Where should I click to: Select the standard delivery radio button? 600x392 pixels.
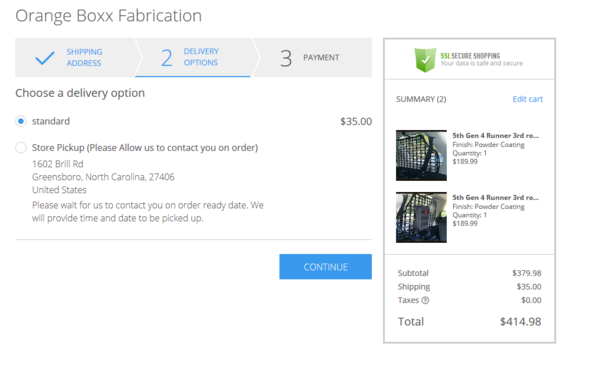pyautogui.click(x=21, y=121)
